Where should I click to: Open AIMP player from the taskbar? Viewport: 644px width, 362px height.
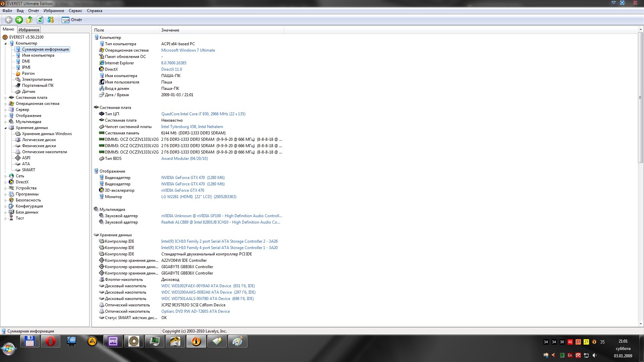click(92, 342)
